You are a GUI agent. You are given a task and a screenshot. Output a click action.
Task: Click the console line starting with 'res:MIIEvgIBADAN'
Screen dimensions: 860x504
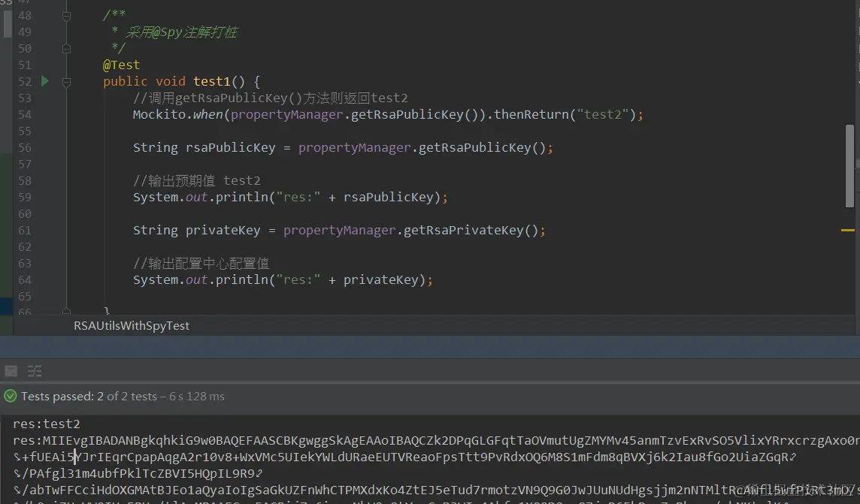(x=436, y=440)
